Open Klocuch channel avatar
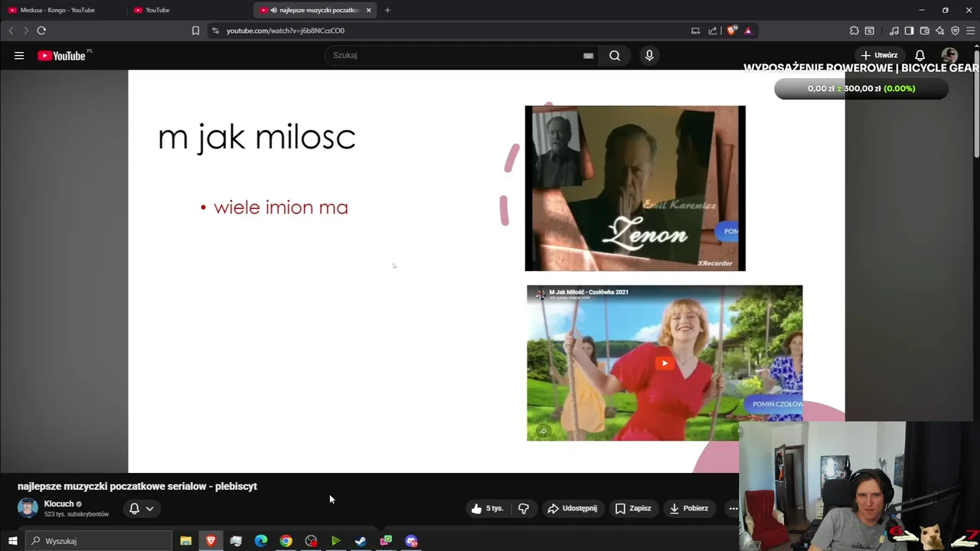 point(28,508)
